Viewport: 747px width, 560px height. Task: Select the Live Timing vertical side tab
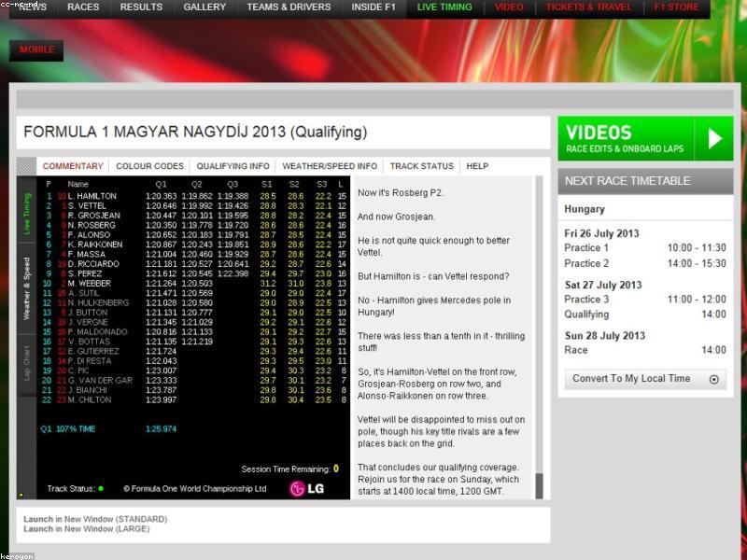(27, 213)
